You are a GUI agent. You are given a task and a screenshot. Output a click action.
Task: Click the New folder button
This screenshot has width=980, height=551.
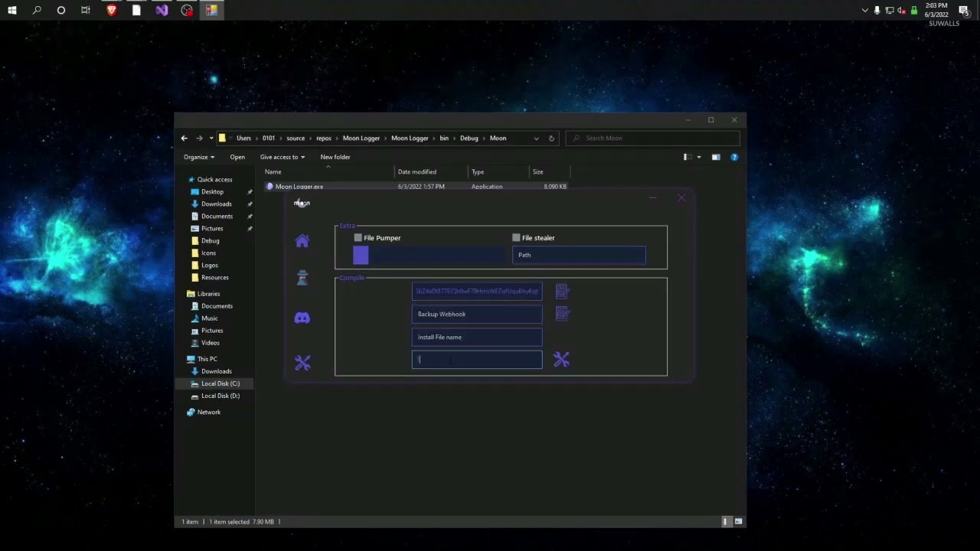335,157
